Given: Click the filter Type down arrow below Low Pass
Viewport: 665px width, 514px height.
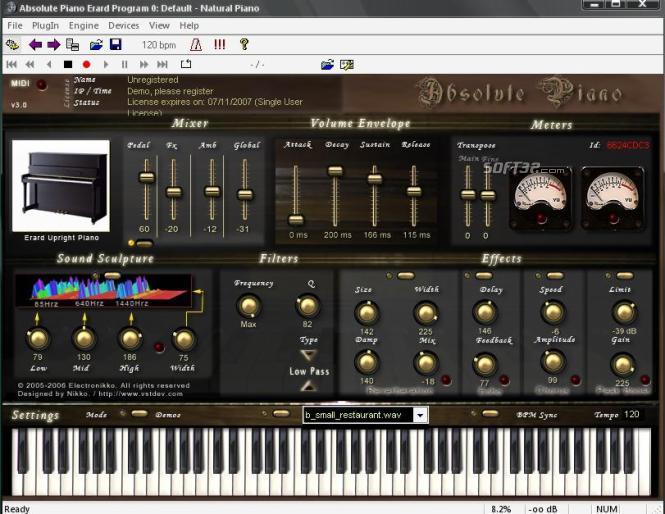Looking at the screenshot, I should (308, 385).
